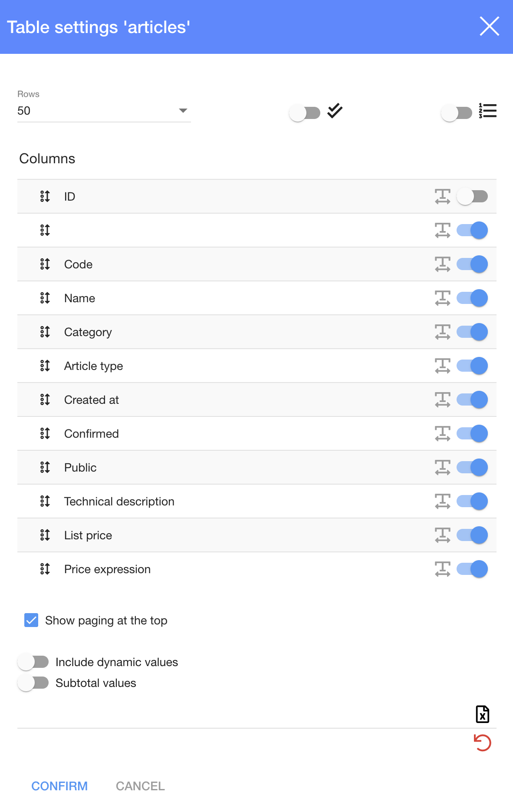Hide the Created at column
This screenshot has width=513, height=812.
[x=472, y=399]
